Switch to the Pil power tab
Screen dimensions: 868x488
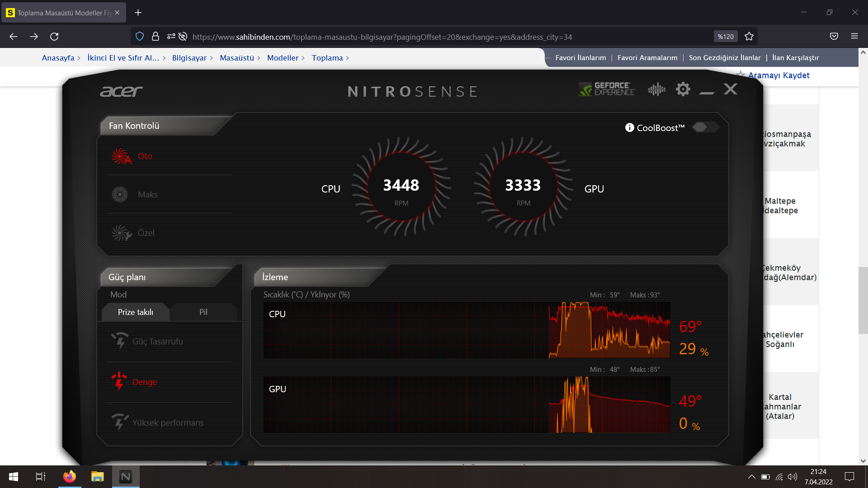click(203, 312)
